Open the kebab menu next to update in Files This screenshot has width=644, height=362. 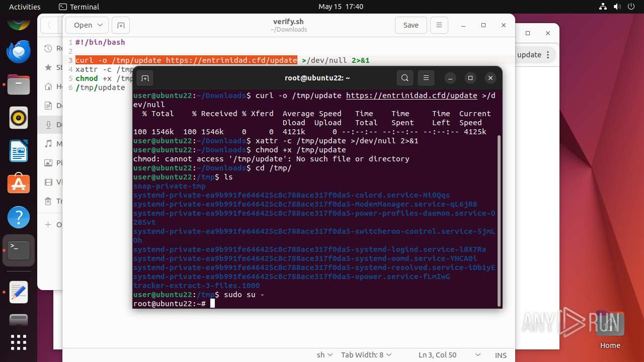pos(548,55)
